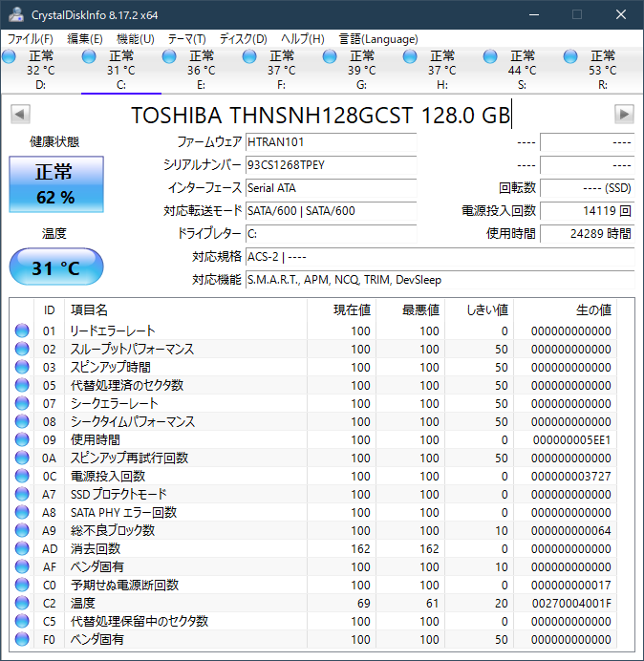Open the ヘルプ(H) menu

click(x=302, y=39)
